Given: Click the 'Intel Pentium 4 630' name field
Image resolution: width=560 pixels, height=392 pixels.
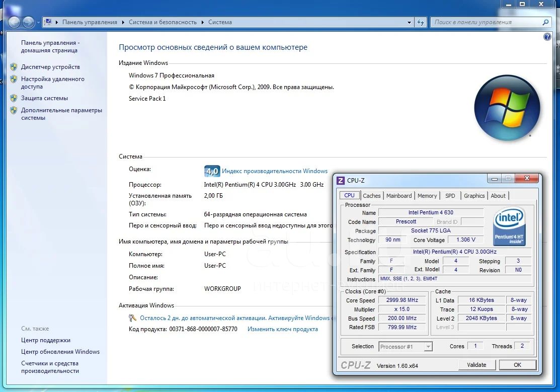Looking at the screenshot, I should coord(431,212).
